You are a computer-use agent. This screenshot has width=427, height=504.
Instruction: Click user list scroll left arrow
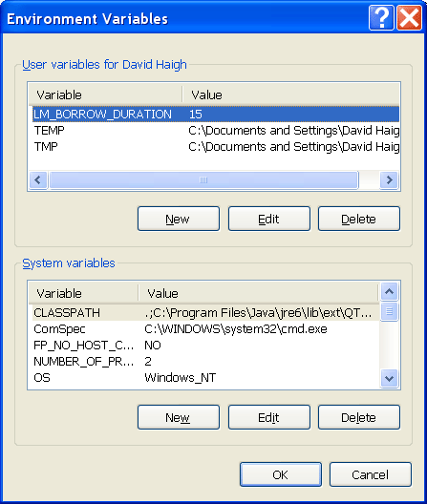click(38, 180)
